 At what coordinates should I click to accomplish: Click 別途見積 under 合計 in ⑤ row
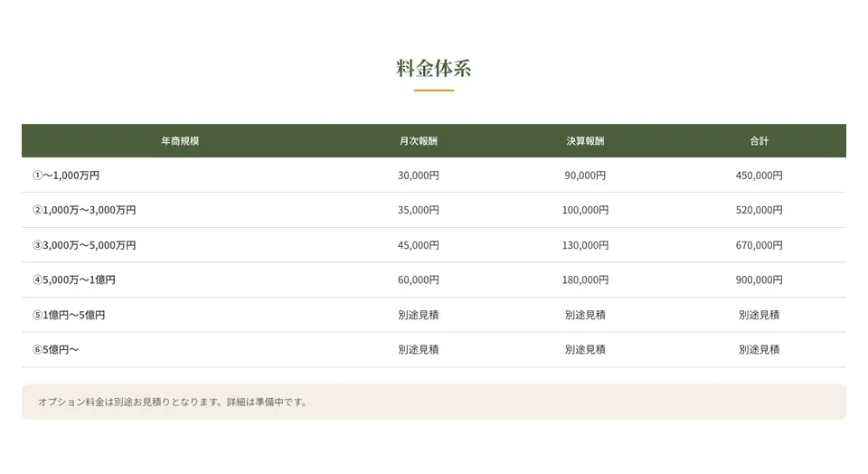(759, 315)
